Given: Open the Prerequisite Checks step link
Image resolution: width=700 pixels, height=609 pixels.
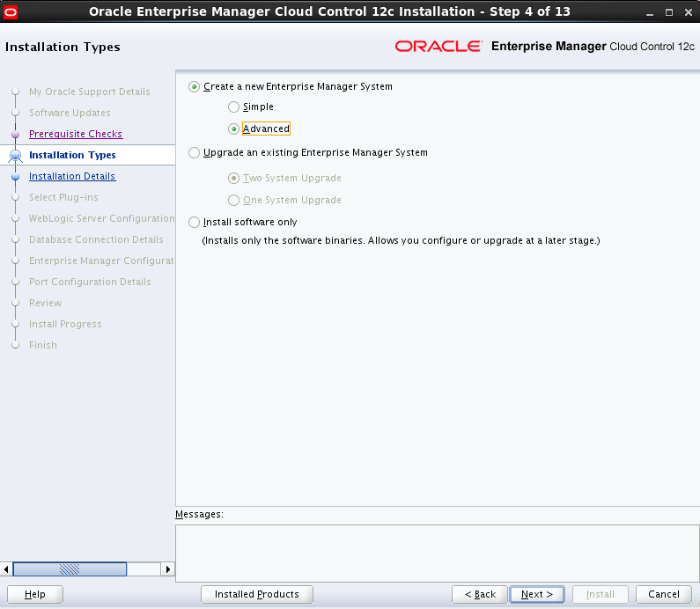Looking at the screenshot, I should pyautogui.click(x=76, y=134).
